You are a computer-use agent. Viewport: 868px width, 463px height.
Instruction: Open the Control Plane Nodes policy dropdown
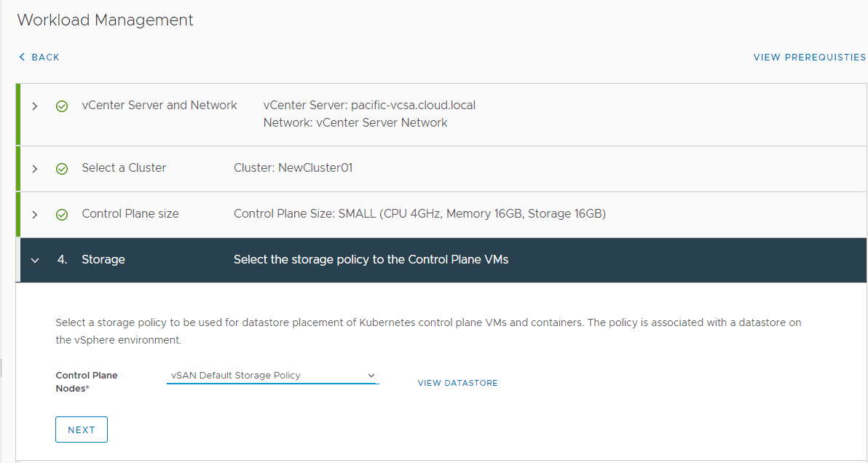(x=271, y=376)
